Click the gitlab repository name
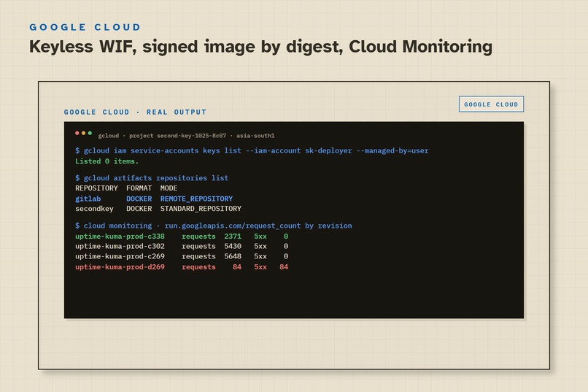This screenshot has width=588, height=392. (88, 199)
